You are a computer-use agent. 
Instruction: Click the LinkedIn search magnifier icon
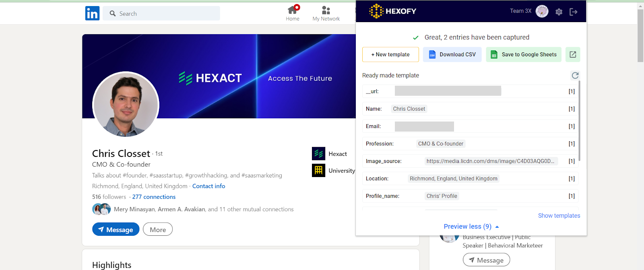(113, 14)
